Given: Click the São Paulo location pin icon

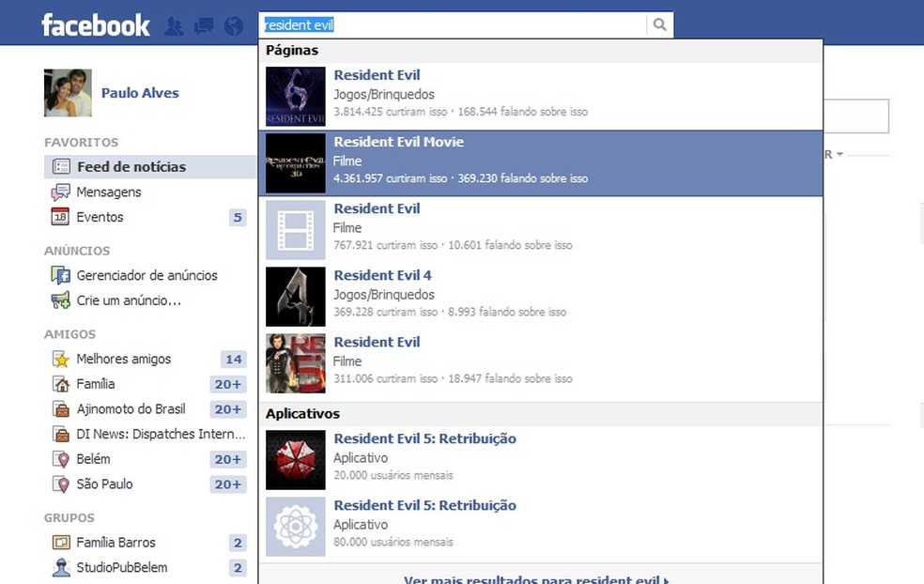Looking at the screenshot, I should click(61, 484).
